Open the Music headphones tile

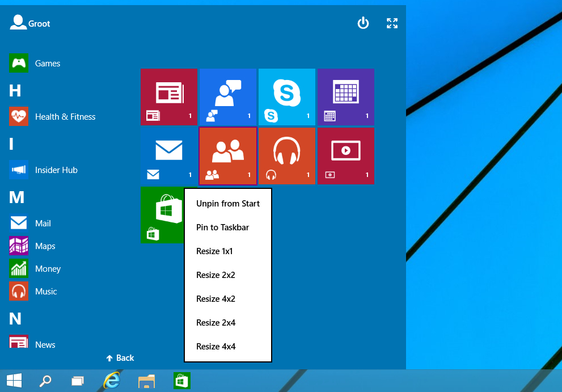coord(287,156)
